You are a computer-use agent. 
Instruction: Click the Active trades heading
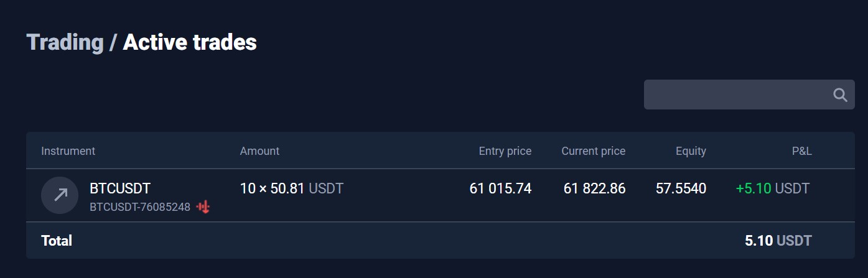point(190,42)
